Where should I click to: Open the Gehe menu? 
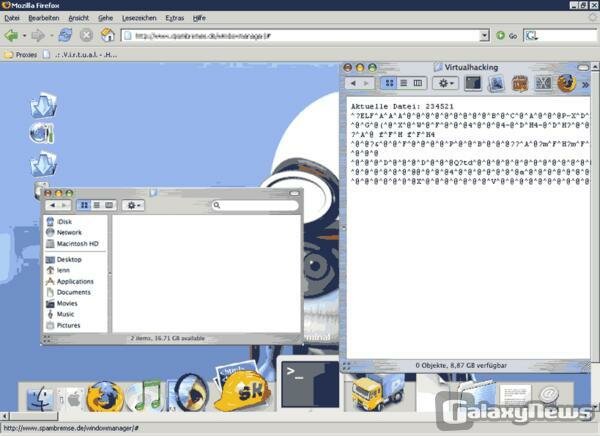pos(106,18)
